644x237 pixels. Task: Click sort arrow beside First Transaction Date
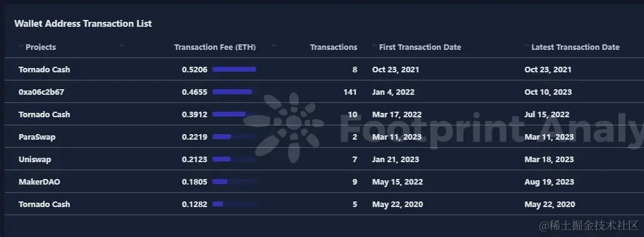coord(375,47)
